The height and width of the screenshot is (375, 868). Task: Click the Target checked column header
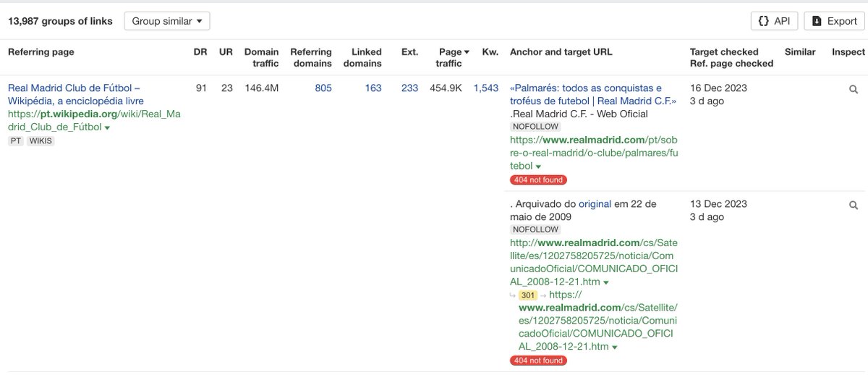[724, 52]
